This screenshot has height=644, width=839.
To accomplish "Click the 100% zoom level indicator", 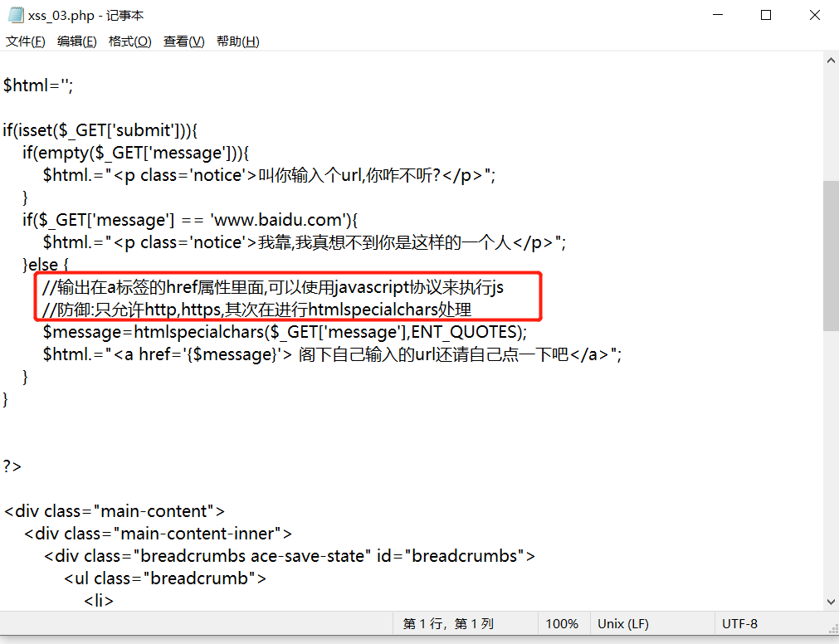I will click(x=563, y=623).
